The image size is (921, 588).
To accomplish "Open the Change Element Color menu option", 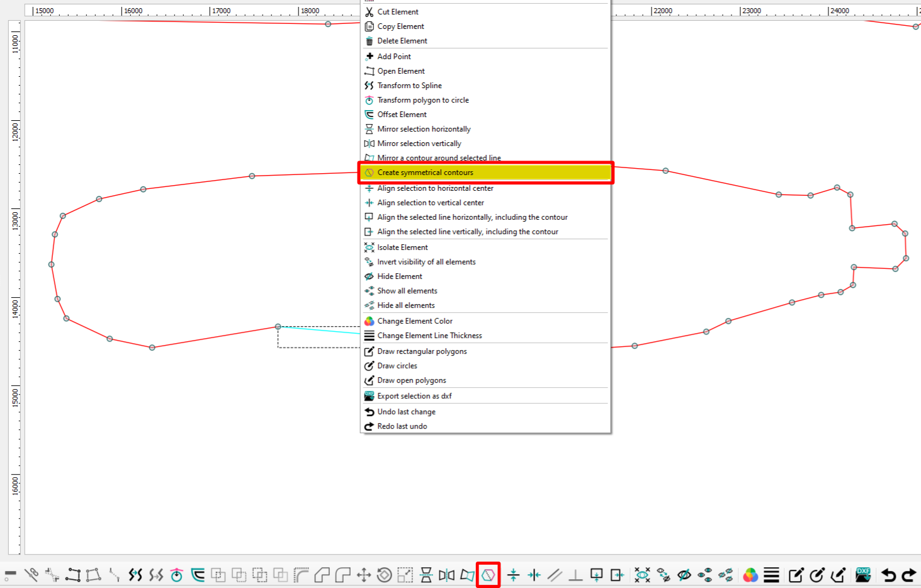I will [x=415, y=321].
